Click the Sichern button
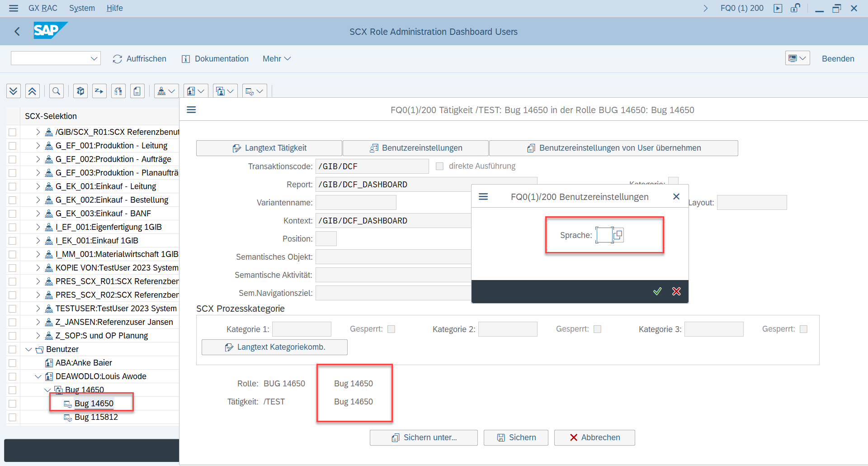Image resolution: width=868 pixels, height=466 pixels. pyautogui.click(x=516, y=437)
